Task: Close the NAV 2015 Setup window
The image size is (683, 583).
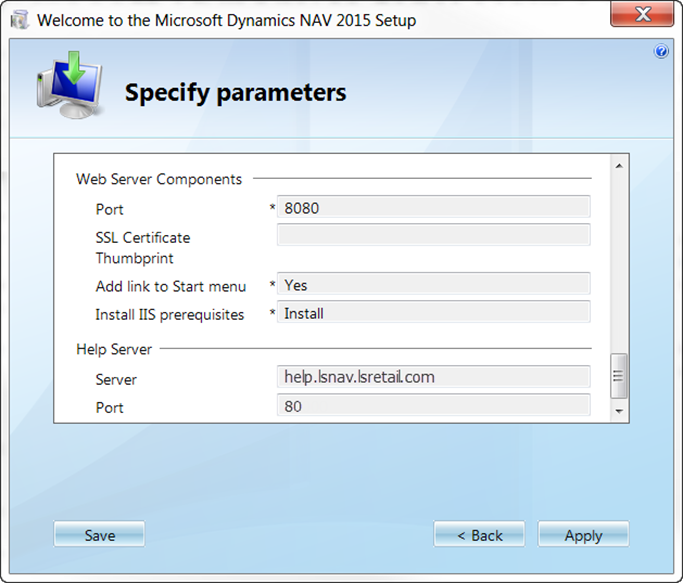Action: (640, 18)
